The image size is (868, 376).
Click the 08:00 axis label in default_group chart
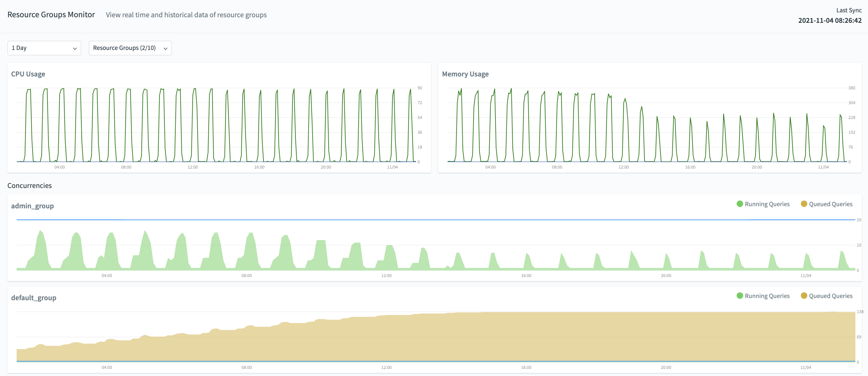[x=247, y=368]
